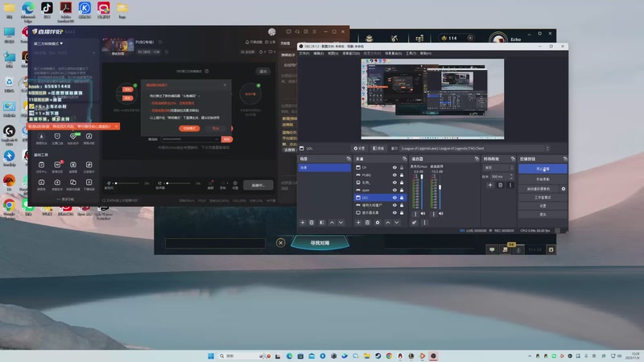Image resolution: width=644 pixels, height=362 pixels.
Task: Open 文件(F) menu in OBS
Action: point(304,53)
